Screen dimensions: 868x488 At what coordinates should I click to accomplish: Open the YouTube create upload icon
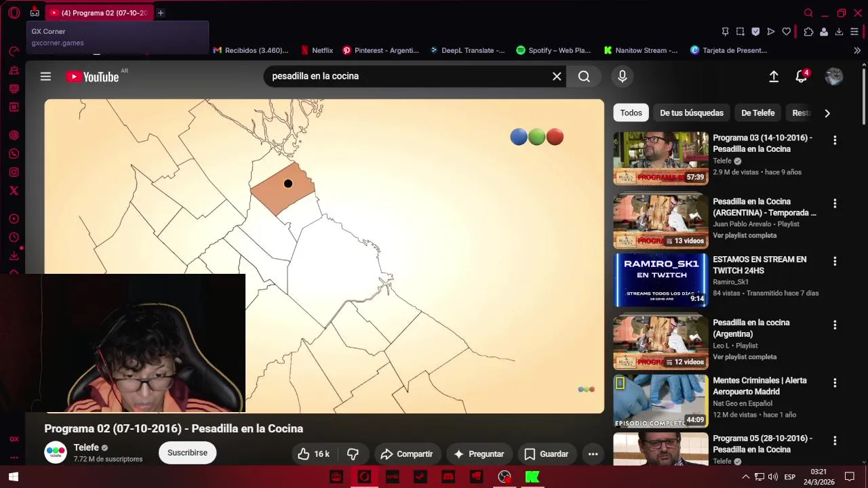tap(774, 77)
